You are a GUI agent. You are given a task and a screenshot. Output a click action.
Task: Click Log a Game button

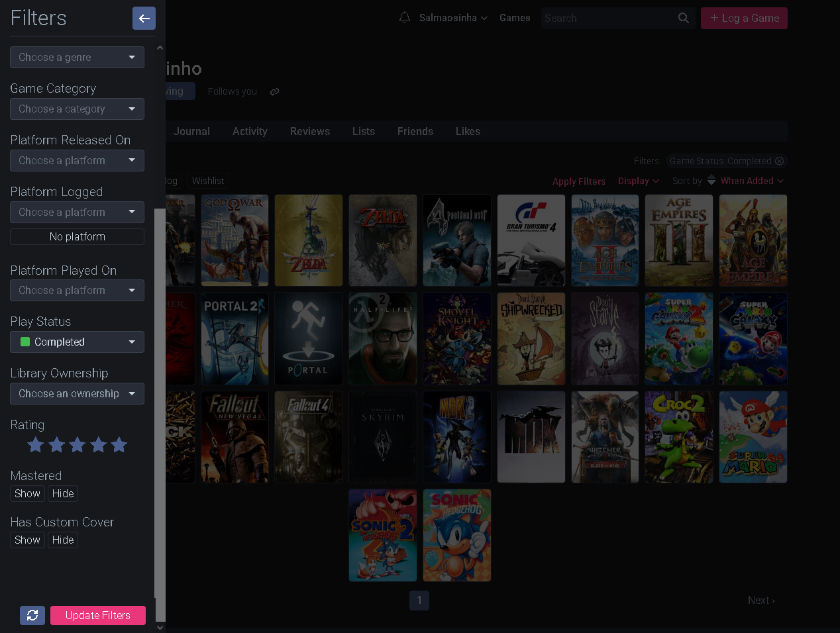(744, 18)
